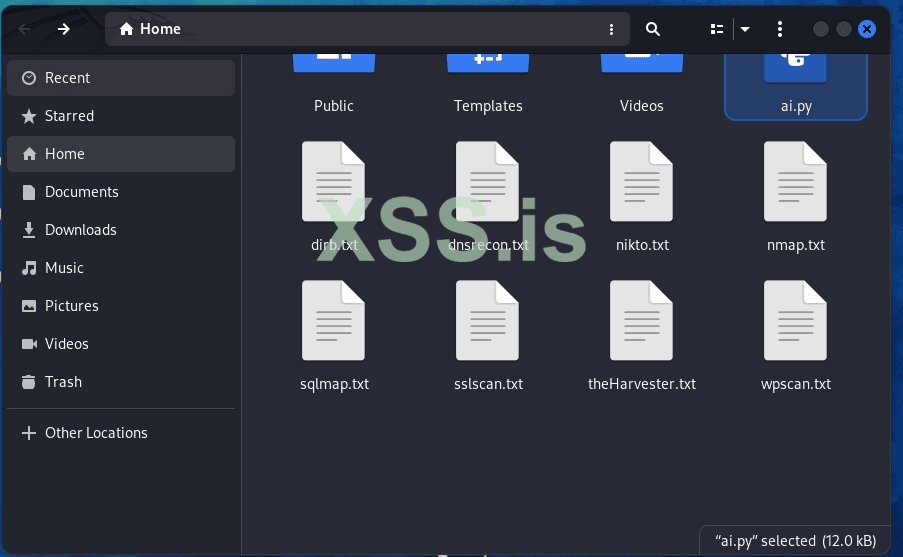Open Documents in the sidebar
Viewport: 903px width, 557px height.
click(121, 192)
